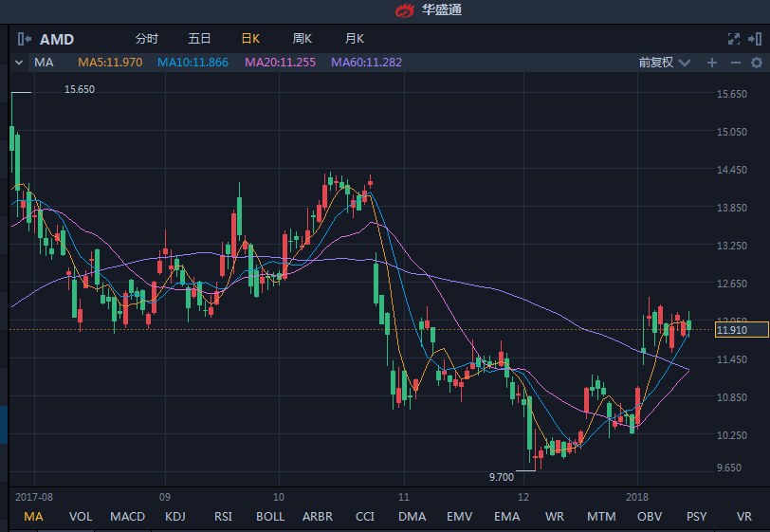
Task: Enter fullscreen chart mode
Action: click(x=732, y=39)
